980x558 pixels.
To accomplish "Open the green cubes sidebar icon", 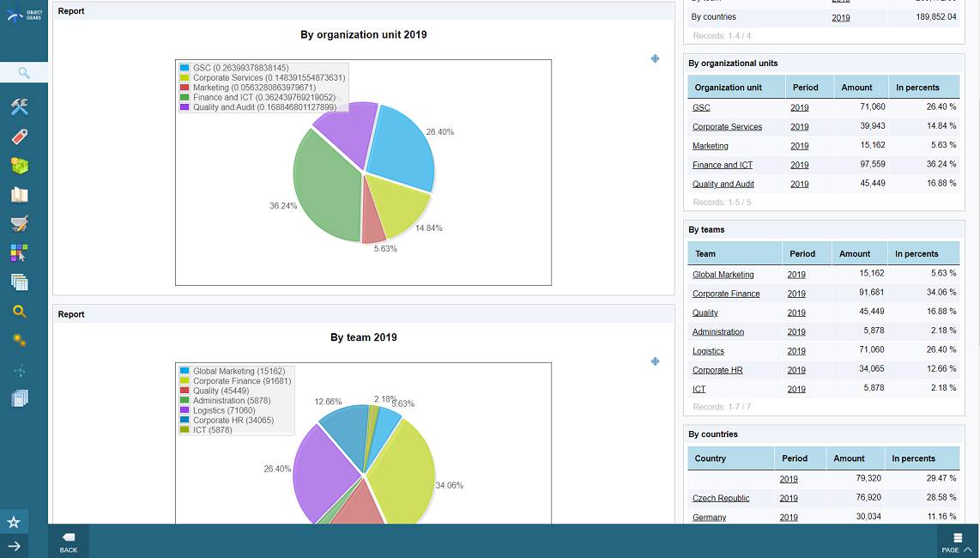I will click(20, 166).
